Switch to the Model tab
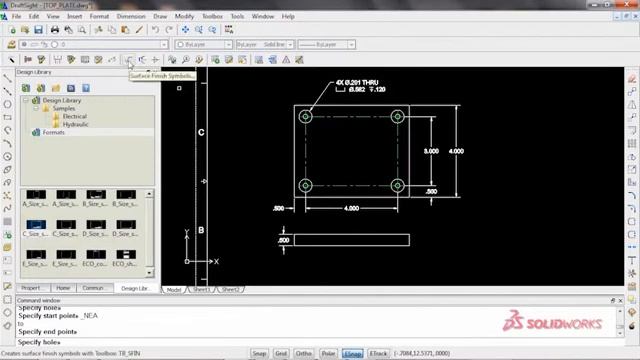The width and height of the screenshot is (640, 360). [174, 289]
